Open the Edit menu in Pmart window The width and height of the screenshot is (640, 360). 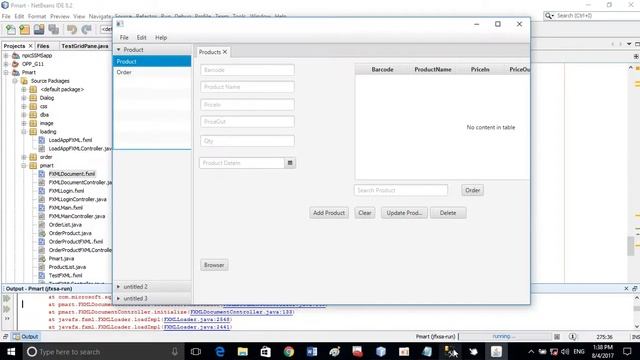point(141,38)
